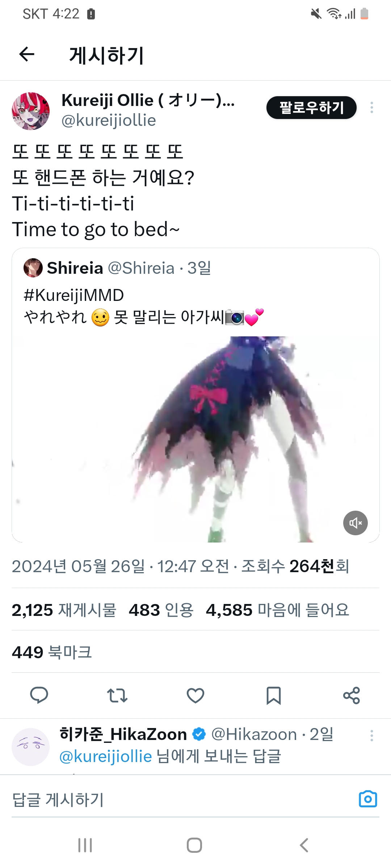Open HikaZoon's profile avatar
The width and height of the screenshot is (391, 868).
point(31,747)
